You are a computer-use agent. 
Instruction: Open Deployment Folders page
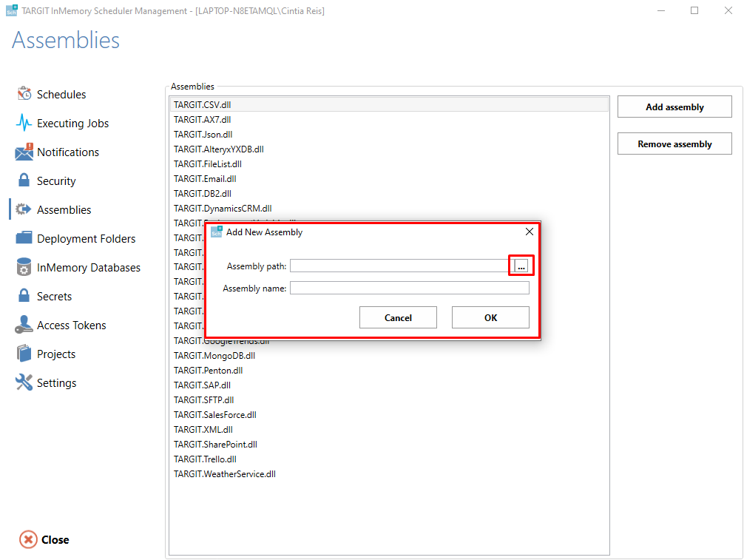[86, 239]
